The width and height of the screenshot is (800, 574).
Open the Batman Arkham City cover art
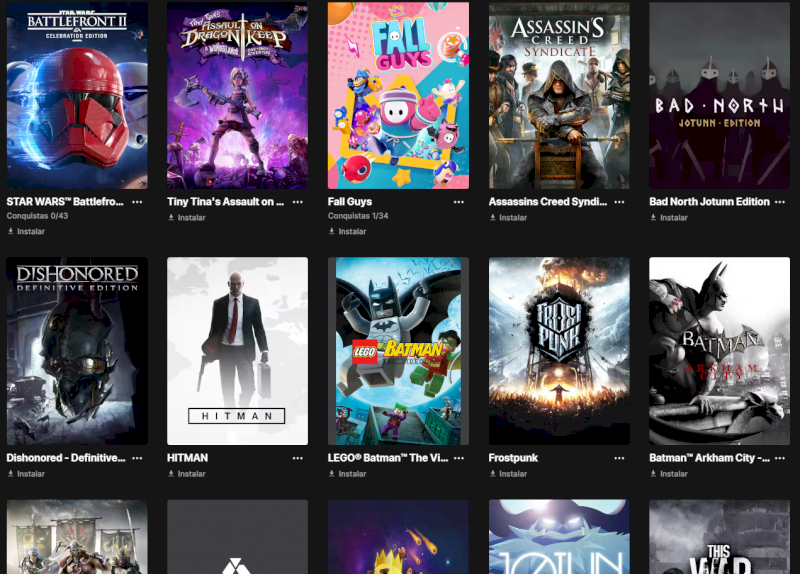[719, 351]
